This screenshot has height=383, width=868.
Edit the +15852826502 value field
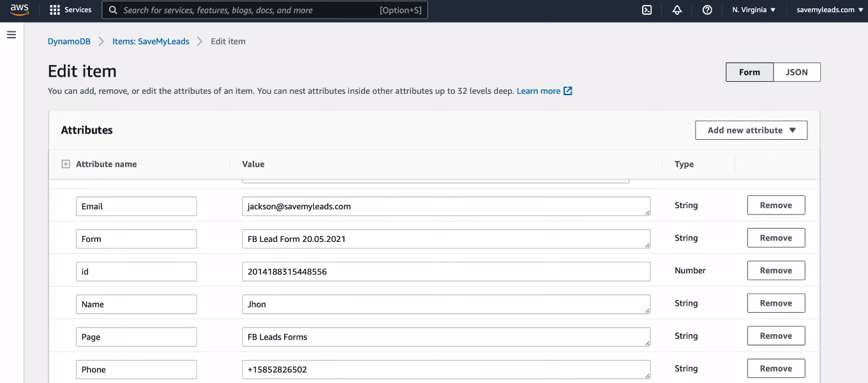(446, 369)
